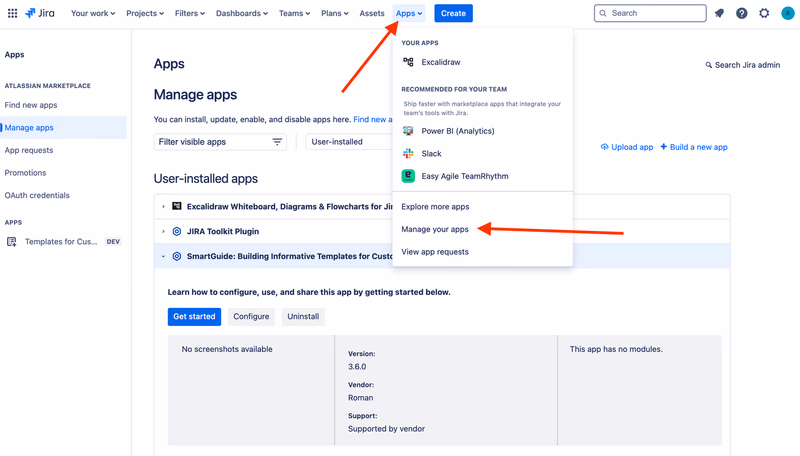Click the This app has no modules text
The image size is (800, 456).
click(x=616, y=349)
